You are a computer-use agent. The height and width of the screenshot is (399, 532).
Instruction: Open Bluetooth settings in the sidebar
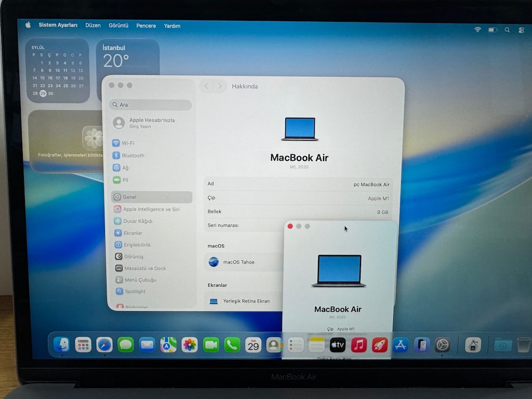point(128,155)
